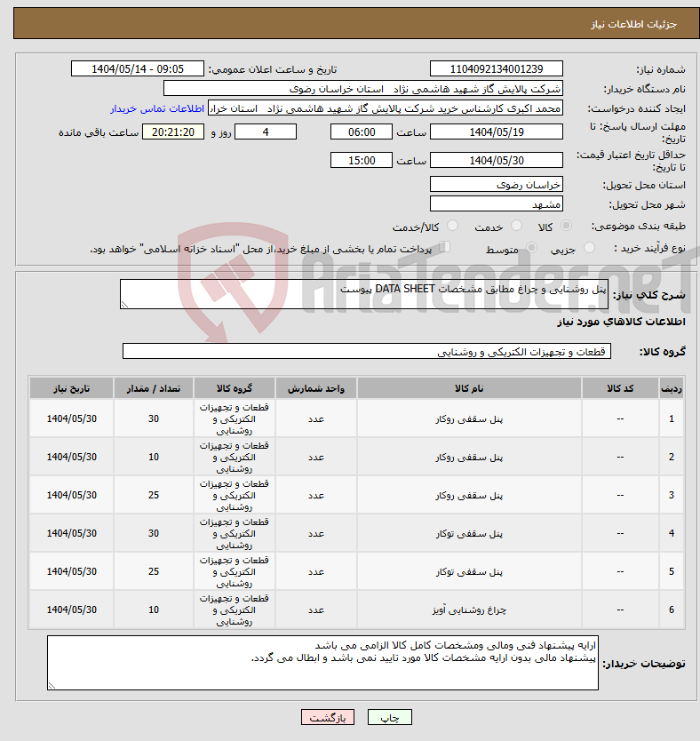This screenshot has width=700, height=741.
Task: Click the اطلاعات کالاهای مورد نیاز heading
Action: [x=621, y=323]
